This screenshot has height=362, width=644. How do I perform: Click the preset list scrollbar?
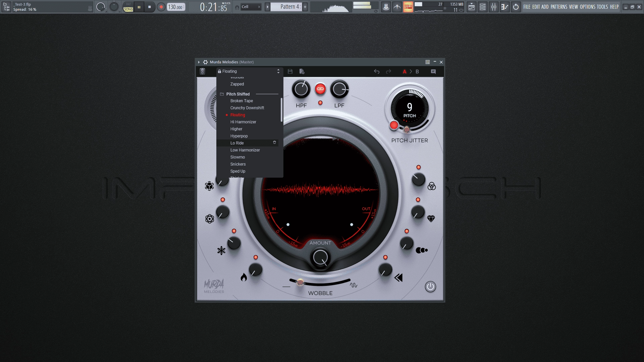(281, 110)
